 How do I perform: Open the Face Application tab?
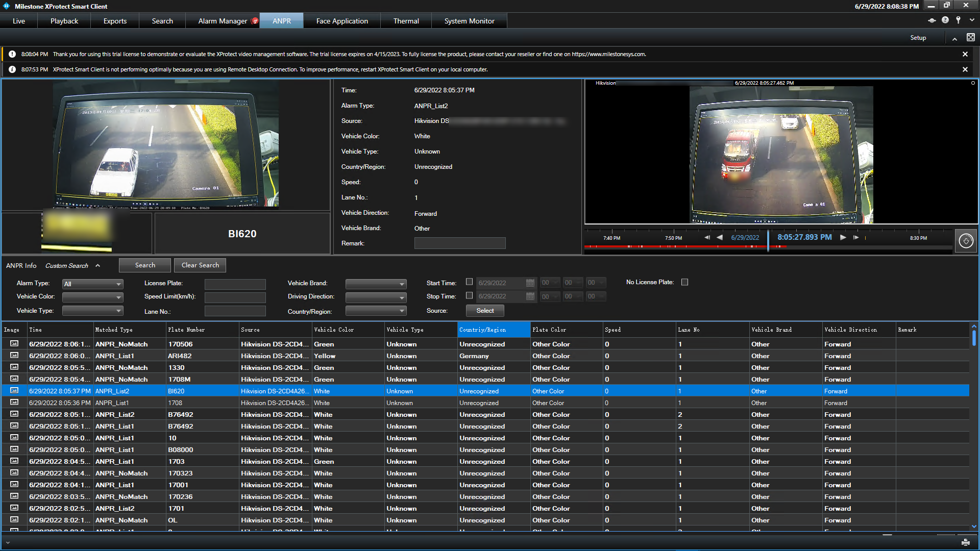pyautogui.click(x=342, y=21)
